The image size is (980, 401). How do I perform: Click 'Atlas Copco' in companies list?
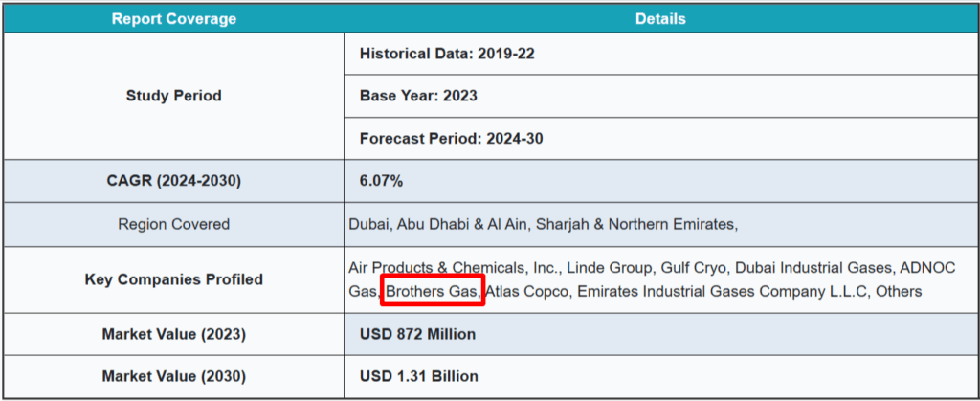tap(526, 292)
